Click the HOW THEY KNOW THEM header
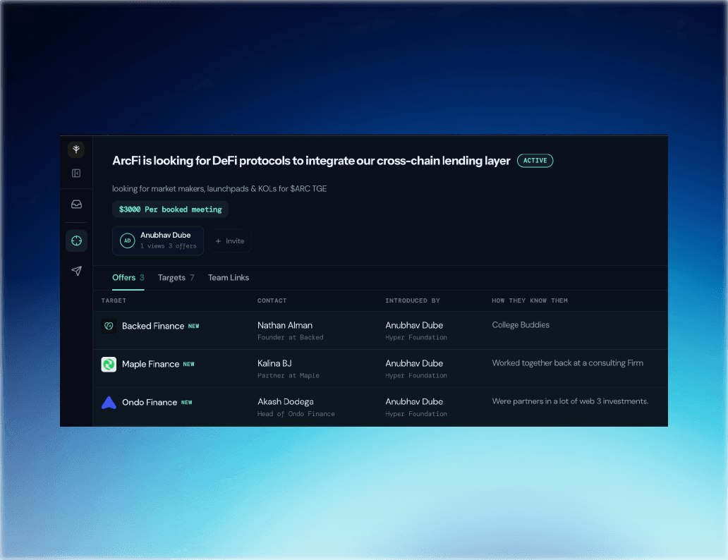Image resolution: width=728 pixels, height=560 pixels. click(530, 301)
